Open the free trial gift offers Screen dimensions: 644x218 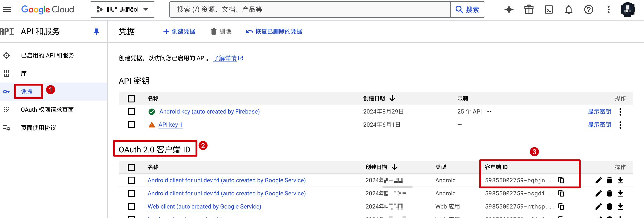pos(529,9)
